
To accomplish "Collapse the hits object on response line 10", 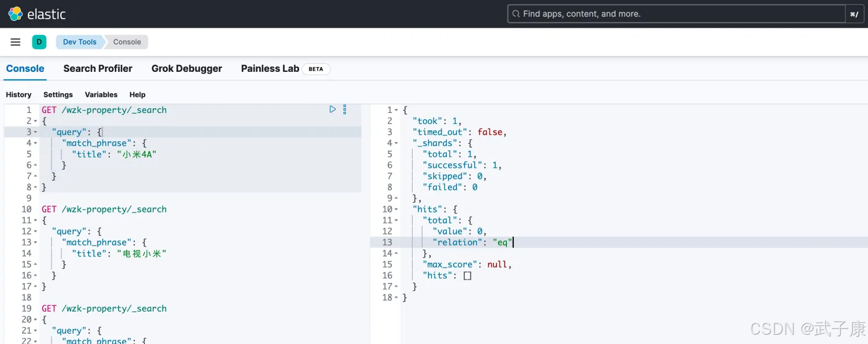I will pos(396,209).
